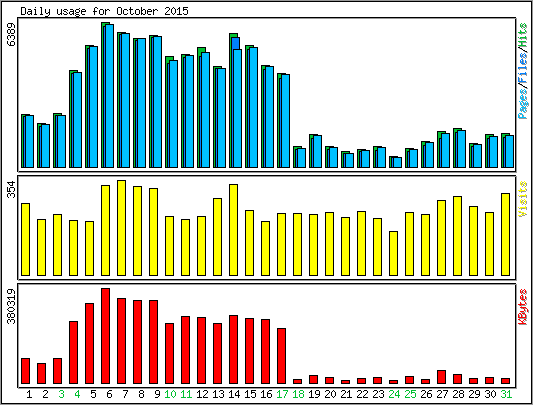533x405 pixels.
Task: Click the blue Files legend label
Action: pos(523,67)
